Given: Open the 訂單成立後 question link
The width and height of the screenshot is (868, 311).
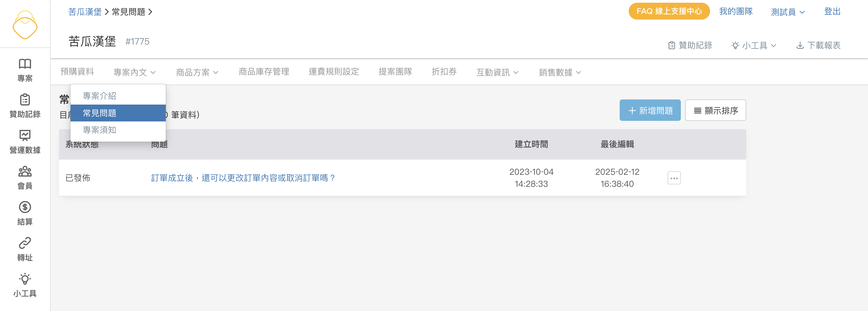Looking at the screenshot, I should click(x=243, y=178).
